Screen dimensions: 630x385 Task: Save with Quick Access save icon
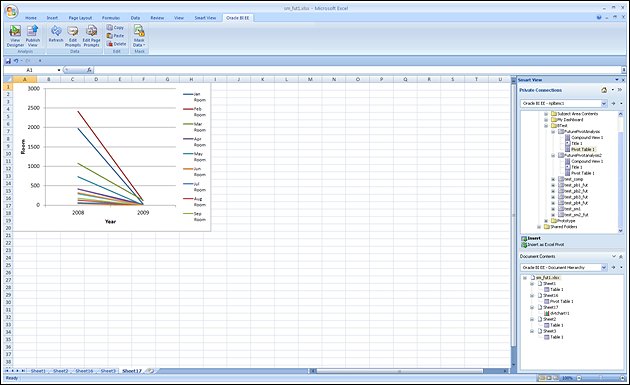(x=8, y=61)
